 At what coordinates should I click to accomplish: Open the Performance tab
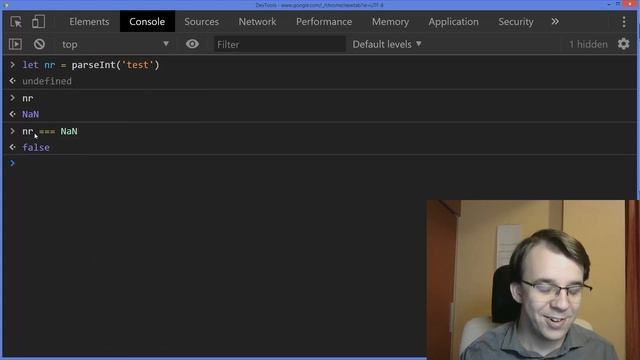click(x=324, y=22)
